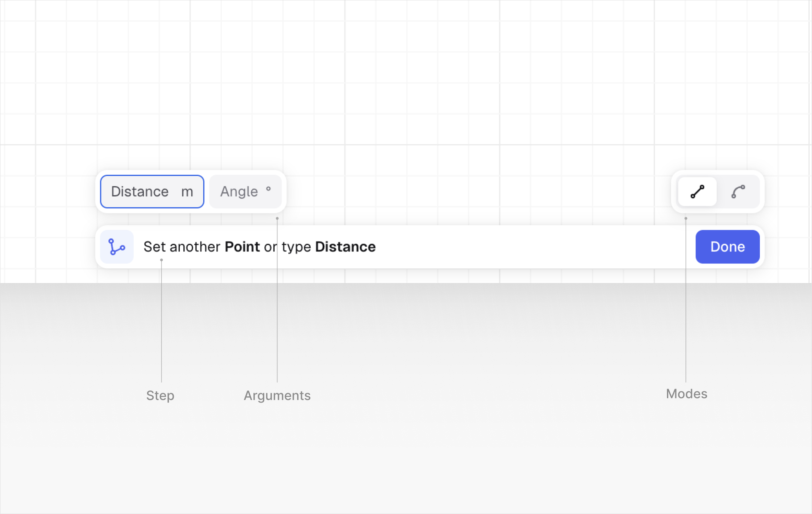Click the 'm' unit in Distance field
Image resolution: width=812 pixels, height=514 pixels.
(187, 192)
